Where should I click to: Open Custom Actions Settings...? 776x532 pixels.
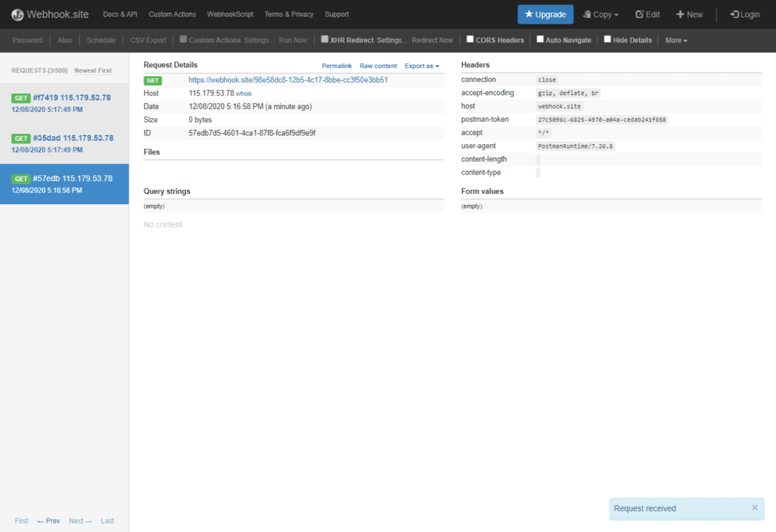pos(259,40)
